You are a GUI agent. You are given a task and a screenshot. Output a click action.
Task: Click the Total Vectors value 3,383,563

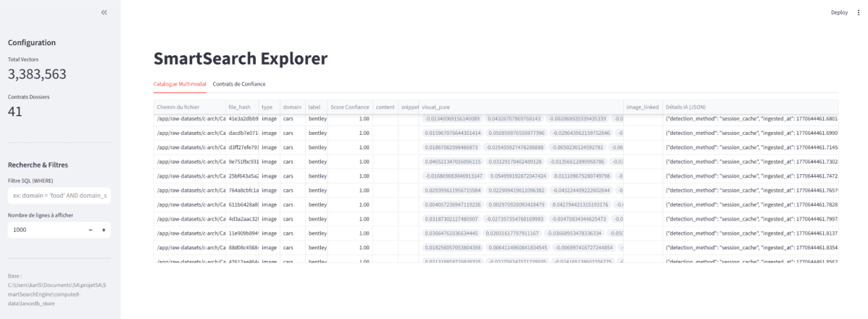(x=37, y=74)
